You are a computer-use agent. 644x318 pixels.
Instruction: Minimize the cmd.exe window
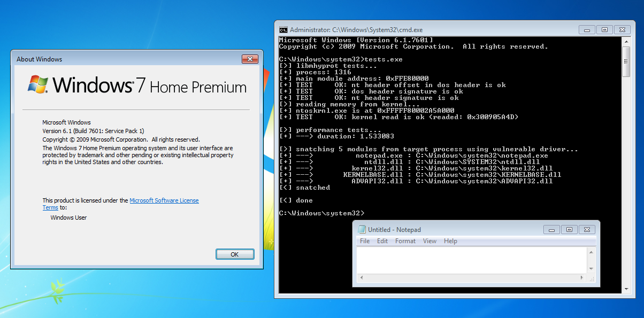[x=587, y=29]
